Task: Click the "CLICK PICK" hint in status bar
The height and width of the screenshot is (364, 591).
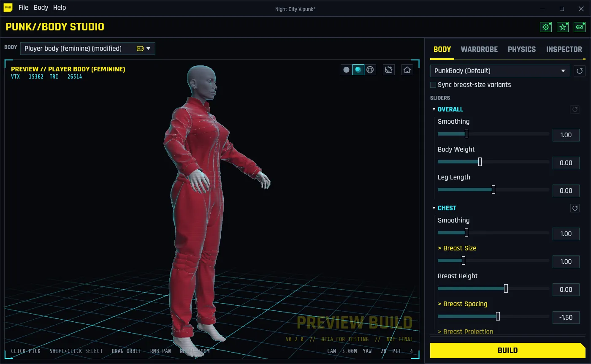Action: click(26, 351)
